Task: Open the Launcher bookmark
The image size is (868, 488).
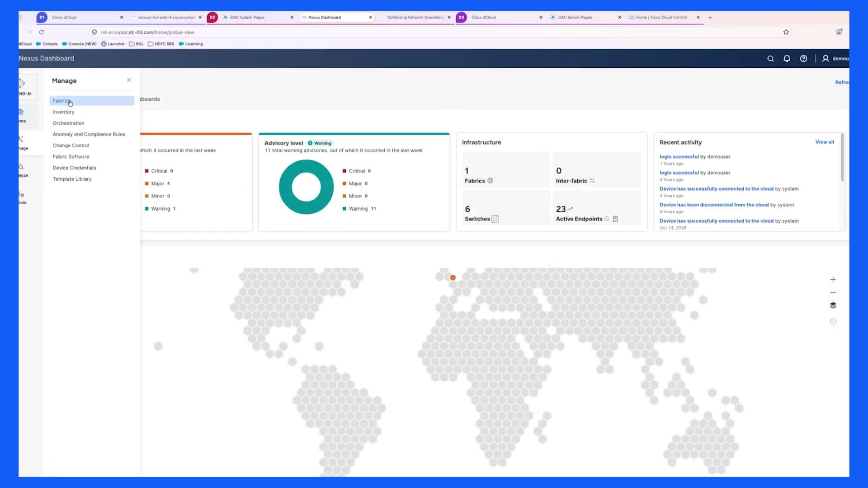Action: point(113,44)
